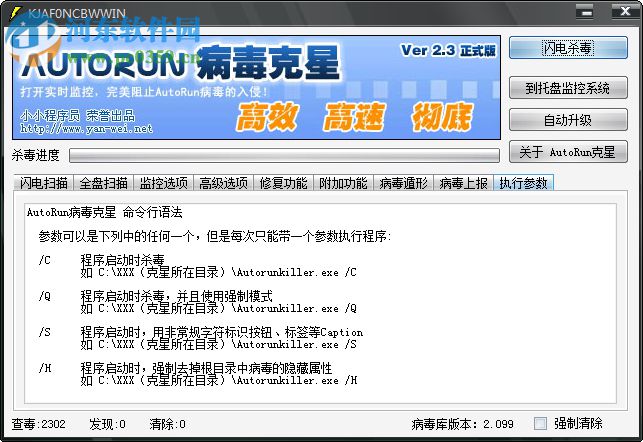Click the 闪电杀毒 button
Screen dimensions: 643x442
tap(568, 48)
